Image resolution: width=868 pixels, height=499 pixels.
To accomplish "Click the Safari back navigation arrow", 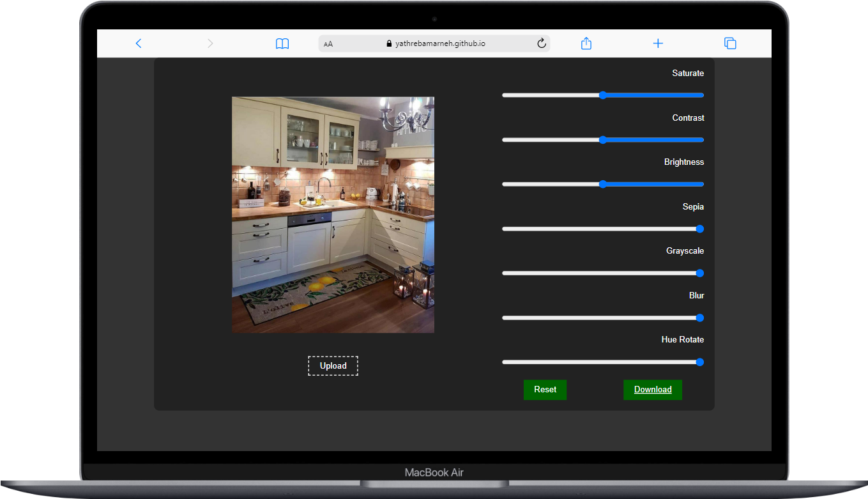I will click(139, 43).
